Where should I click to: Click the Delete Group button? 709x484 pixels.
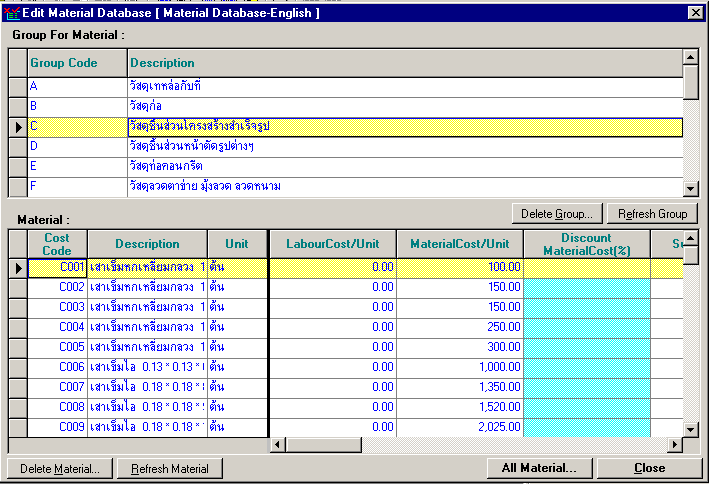pos(557,214)
